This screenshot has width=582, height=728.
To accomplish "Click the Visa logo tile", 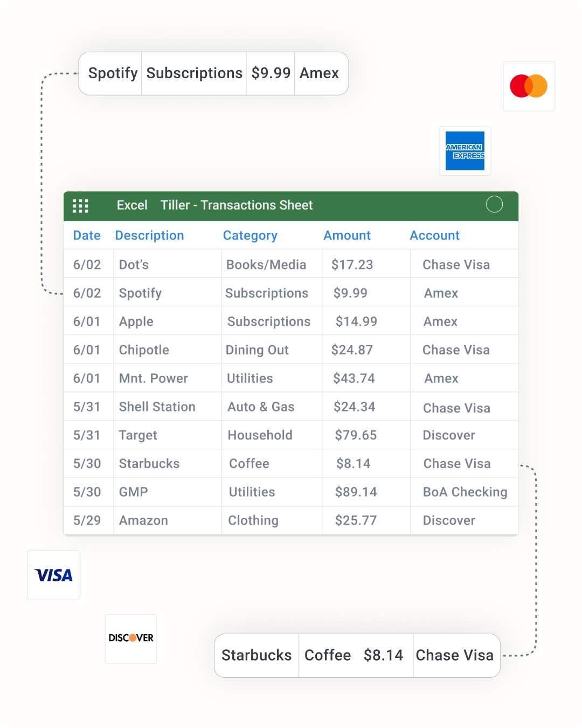I will [x=53, y=575].
